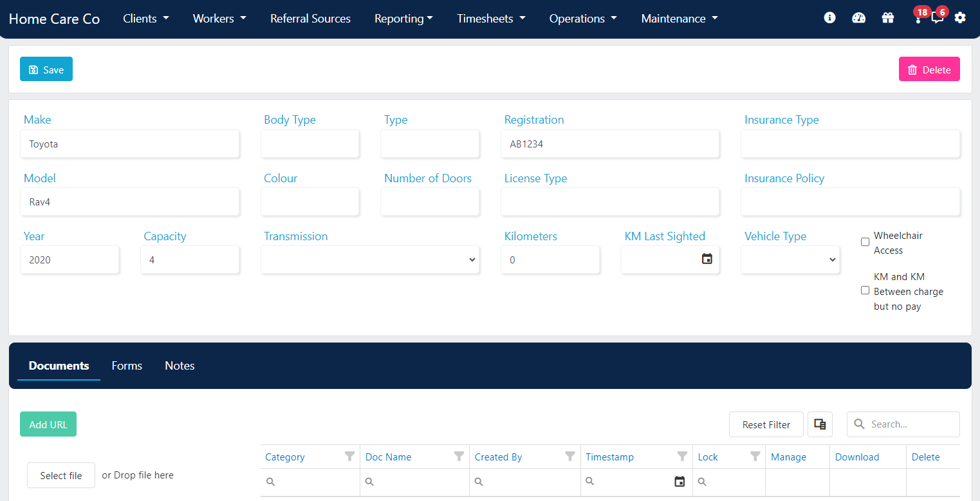Open the Transmission dropdown
Image resolution: width=980 pixels, height=501 pixels.
point(370,260)
